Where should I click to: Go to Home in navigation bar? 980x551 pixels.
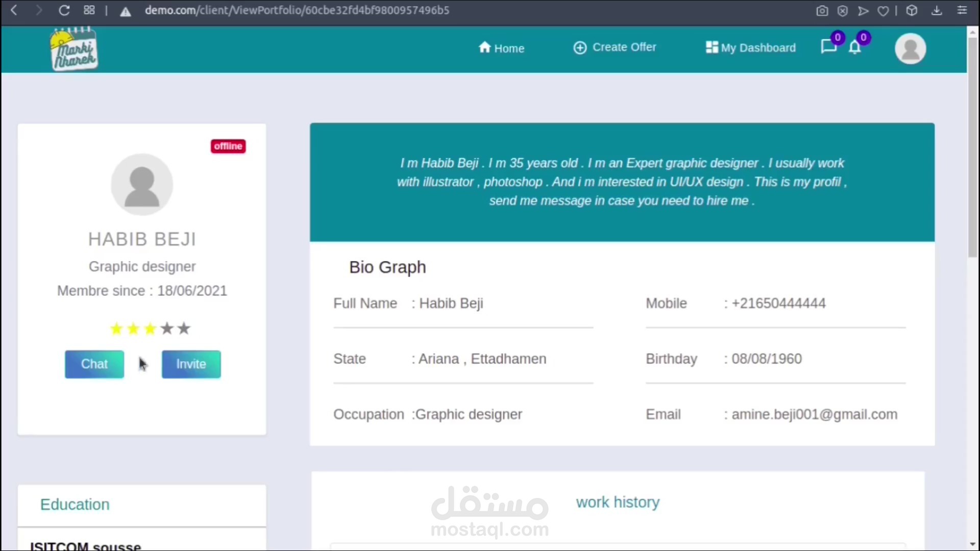click(501, 48)
